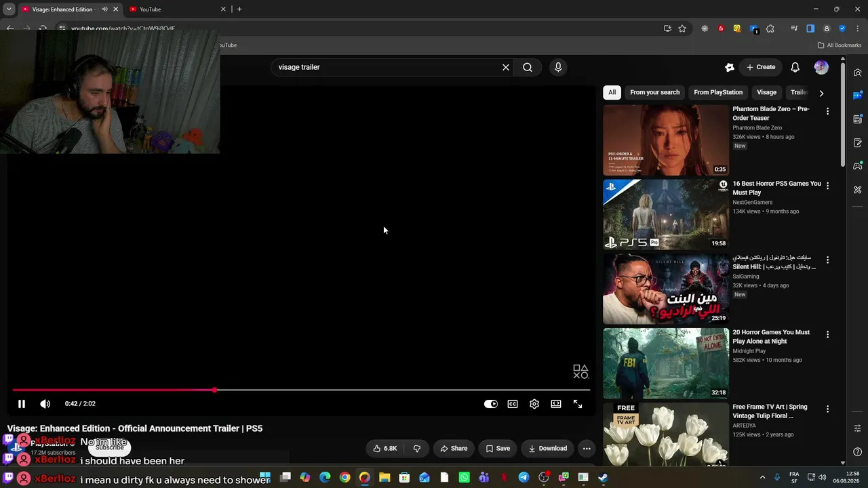Open the Windows Start menu

click(265, 477)
